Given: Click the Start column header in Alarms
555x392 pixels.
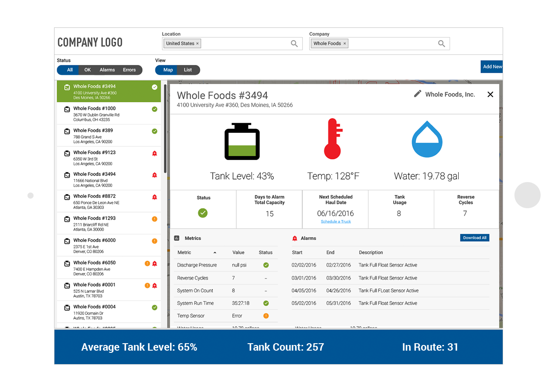Looking at the screenshot, I should pos(297,253).
